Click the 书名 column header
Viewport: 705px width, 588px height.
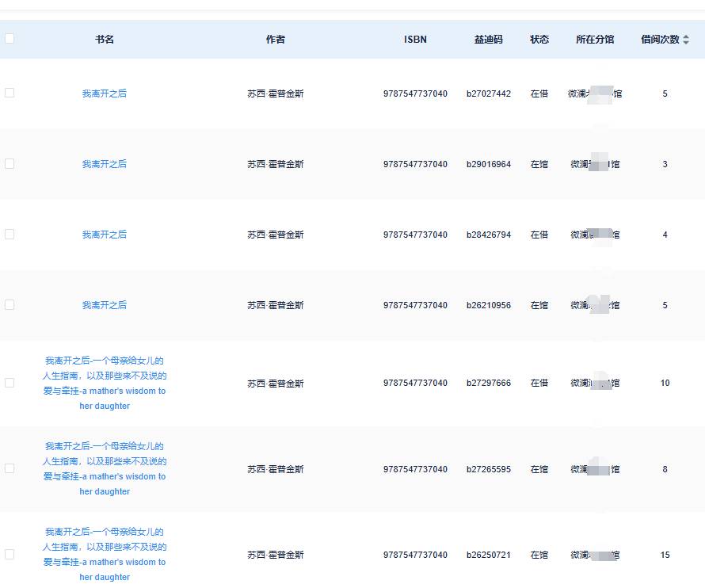(x=105, y=40)
